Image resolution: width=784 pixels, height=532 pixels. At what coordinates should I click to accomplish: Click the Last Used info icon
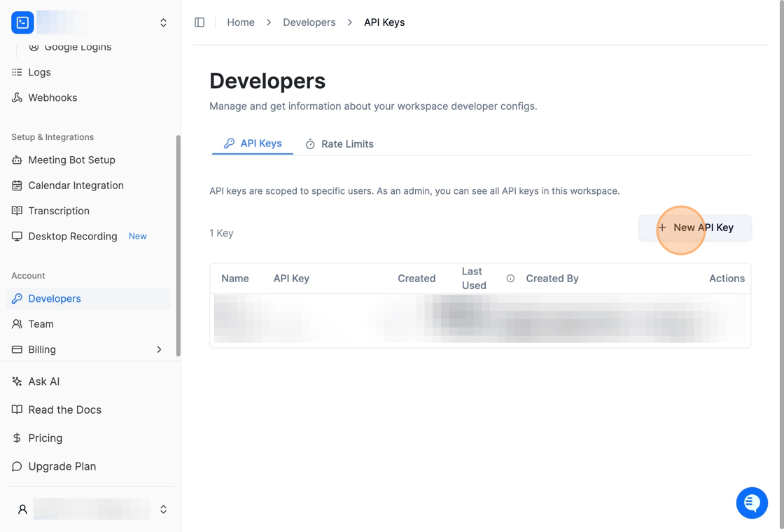click(510, 279)
